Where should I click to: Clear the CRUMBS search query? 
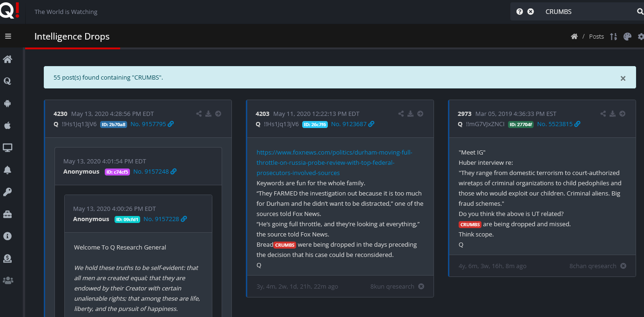coord(530,12)
